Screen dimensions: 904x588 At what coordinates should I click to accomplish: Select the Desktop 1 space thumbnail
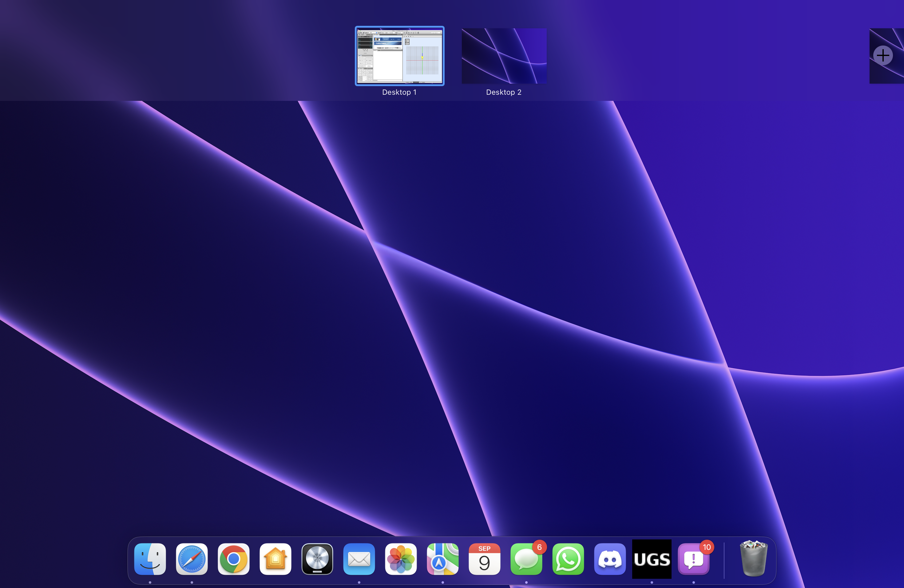point(399,56)
